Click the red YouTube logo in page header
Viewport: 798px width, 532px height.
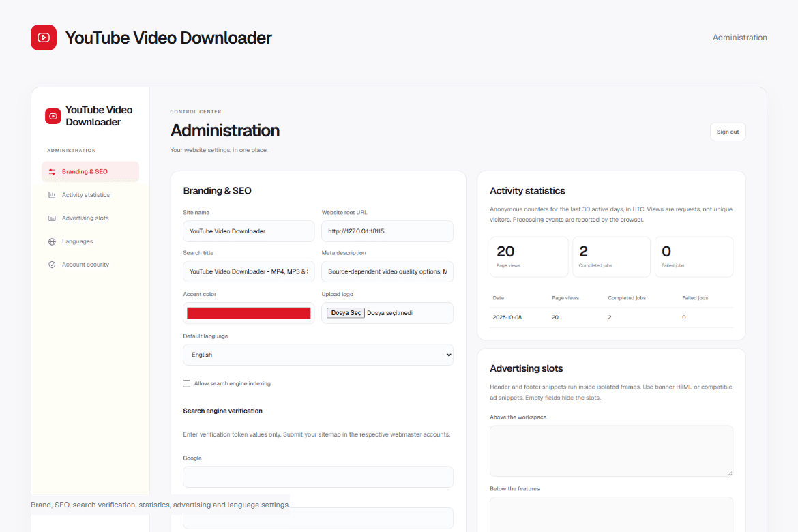(x=43, y=38)
